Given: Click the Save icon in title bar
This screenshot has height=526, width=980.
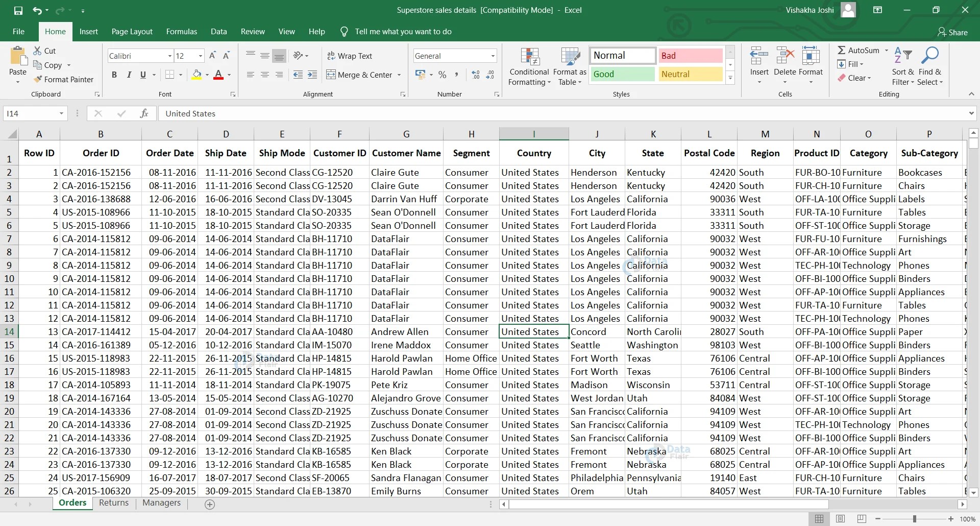Looking at the screenshot, I should pos(18,10).
